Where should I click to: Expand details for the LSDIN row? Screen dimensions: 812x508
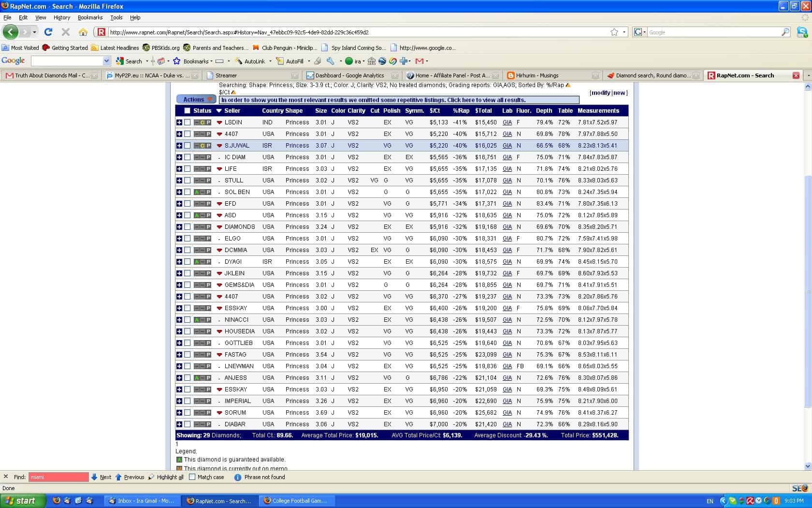tap(179, 122)
